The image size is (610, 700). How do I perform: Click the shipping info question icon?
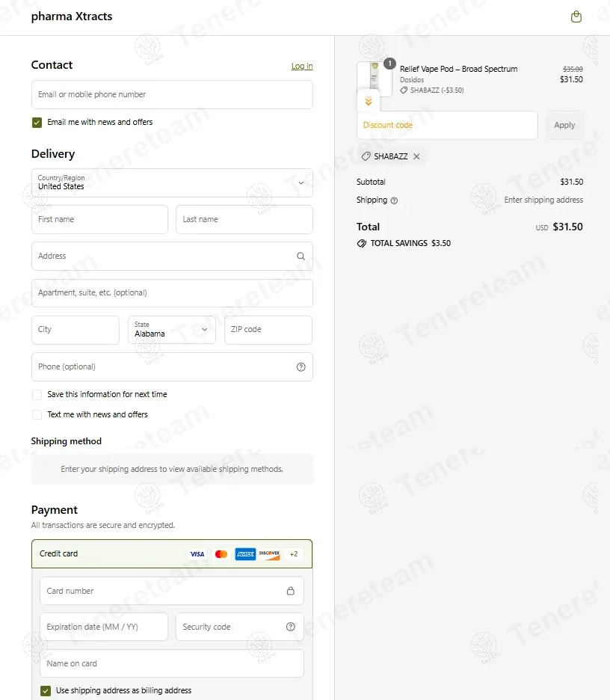tap(394, 200)
